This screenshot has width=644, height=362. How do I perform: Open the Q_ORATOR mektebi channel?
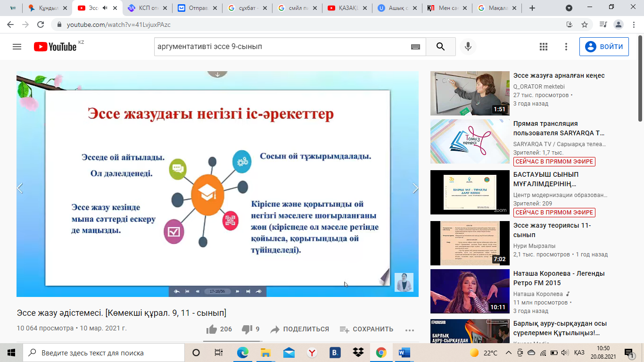pos(539,86)
